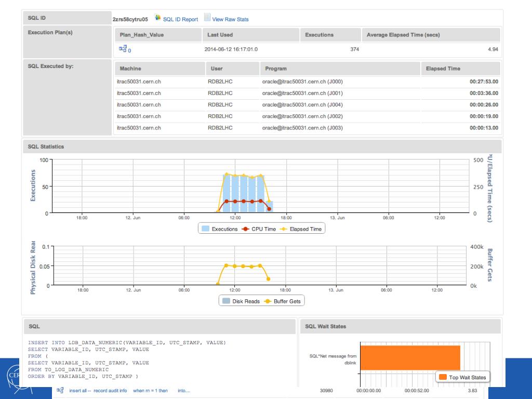Click the execution plan tree icon beside 0
The width and height of the screenshot is (532, 399).
(123, 49)
